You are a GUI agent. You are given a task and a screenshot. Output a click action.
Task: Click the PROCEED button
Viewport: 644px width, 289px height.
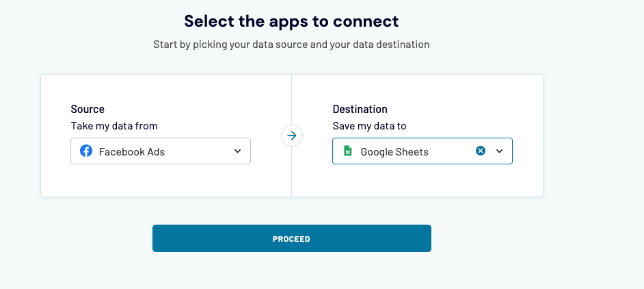292,238
